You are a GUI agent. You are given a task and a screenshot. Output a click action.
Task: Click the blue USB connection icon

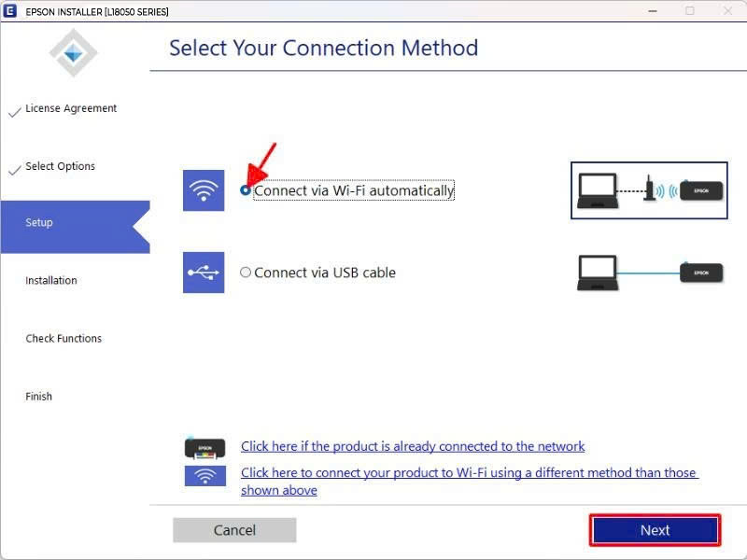[x=204, y=273]
